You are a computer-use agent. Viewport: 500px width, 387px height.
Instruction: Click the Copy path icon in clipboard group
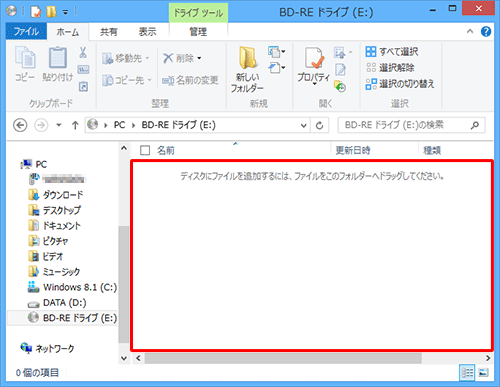[83, 70]
